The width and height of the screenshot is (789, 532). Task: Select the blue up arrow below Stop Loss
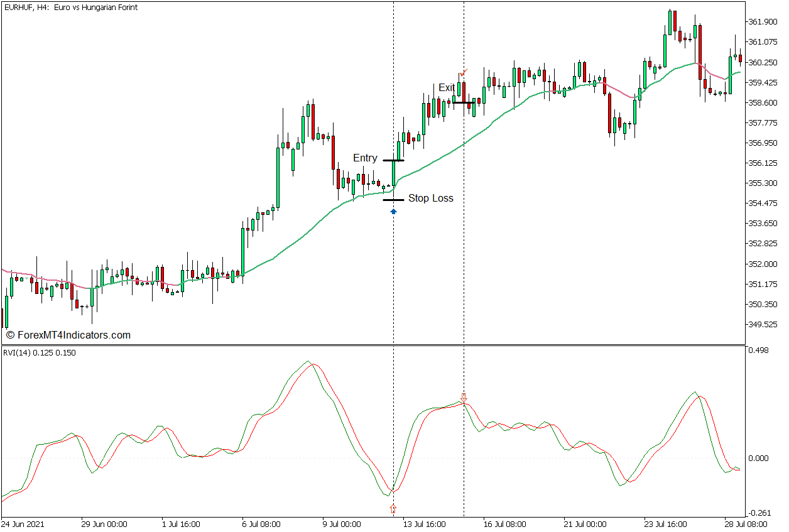coord(393,212)
